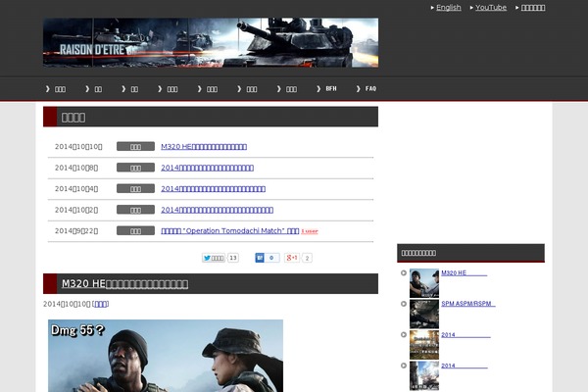
Task: Click the Twitter tweet button
Action: [214, 258]
